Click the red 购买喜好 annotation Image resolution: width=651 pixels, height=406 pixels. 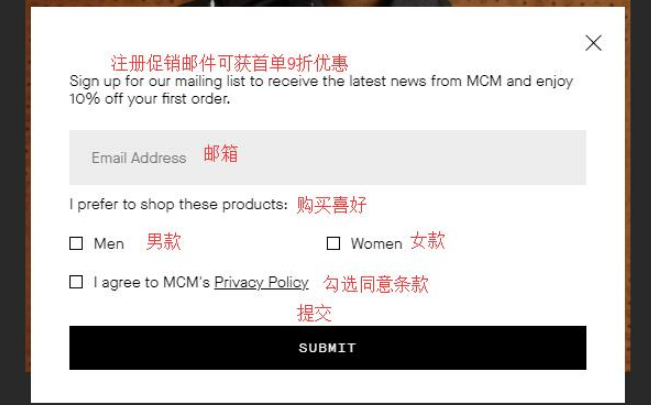tap(331, 205)
